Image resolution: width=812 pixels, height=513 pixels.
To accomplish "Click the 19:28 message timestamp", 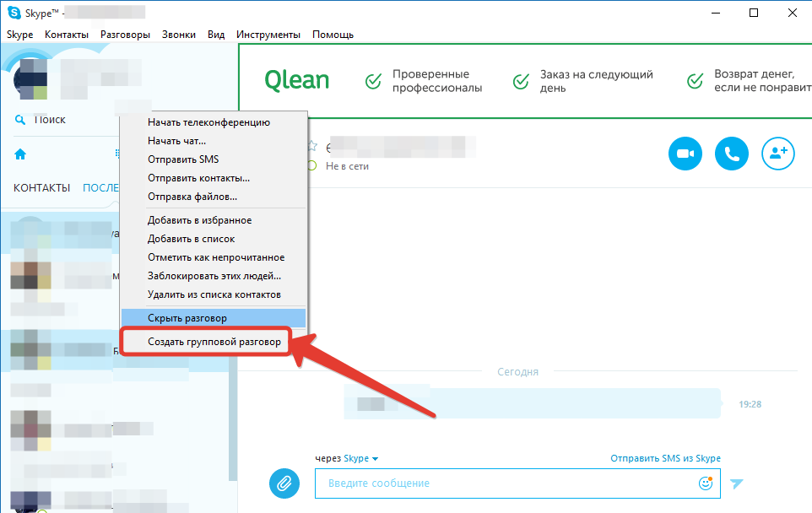I will (x=750, y=404).
